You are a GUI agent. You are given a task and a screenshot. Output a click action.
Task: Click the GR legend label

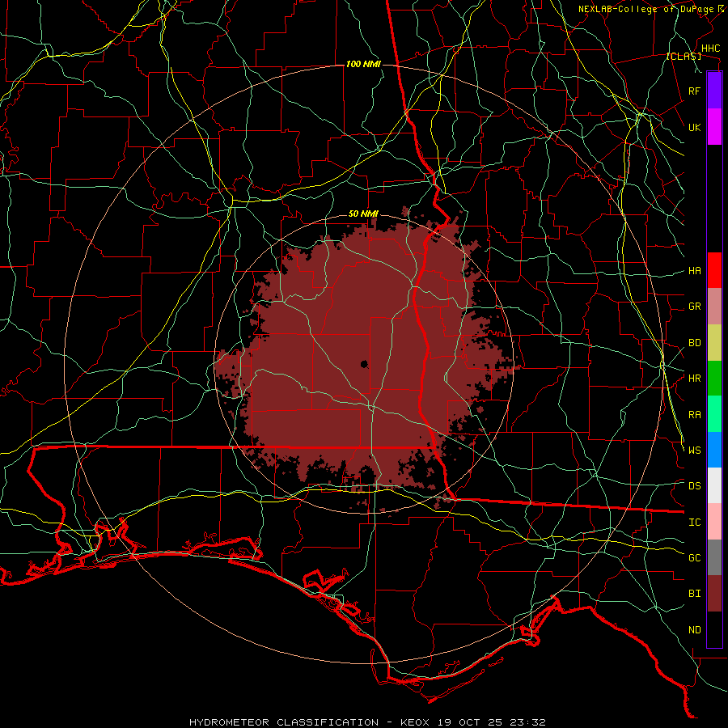click(x=694, y=307)
